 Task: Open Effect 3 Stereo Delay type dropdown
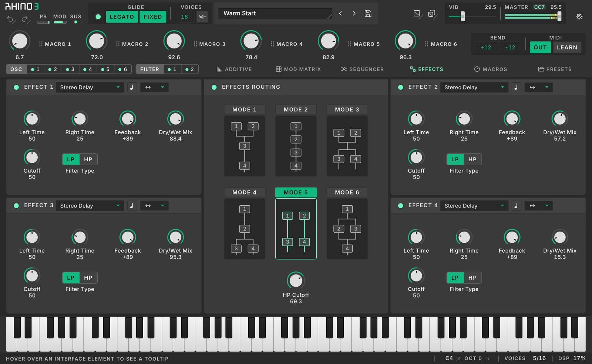coord(90,206)
